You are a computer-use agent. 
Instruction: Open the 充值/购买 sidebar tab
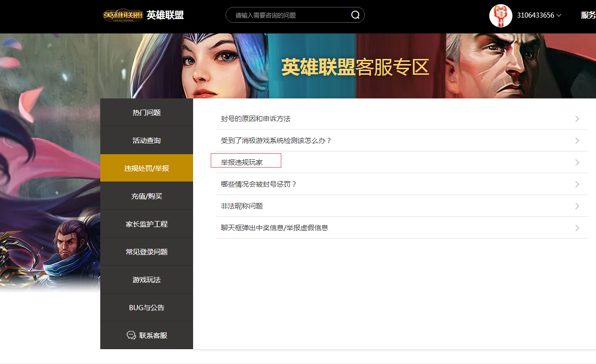[147, 196]
